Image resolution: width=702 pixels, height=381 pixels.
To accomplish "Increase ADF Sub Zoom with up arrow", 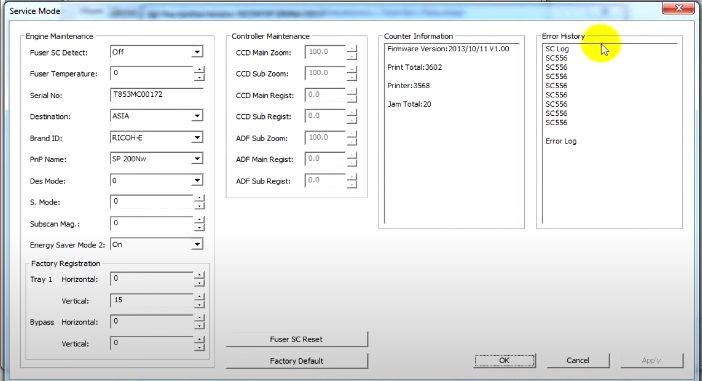I will click(x=352, y=134).
